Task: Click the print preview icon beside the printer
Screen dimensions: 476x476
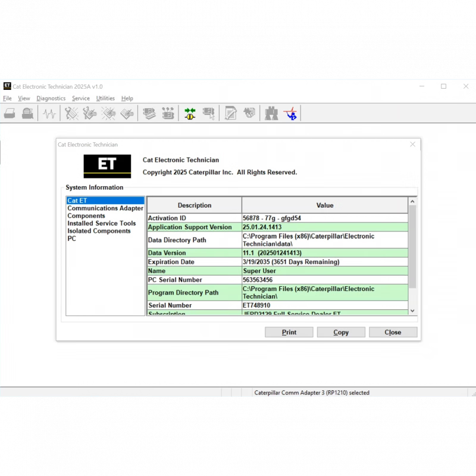Action: coord(28,113)
